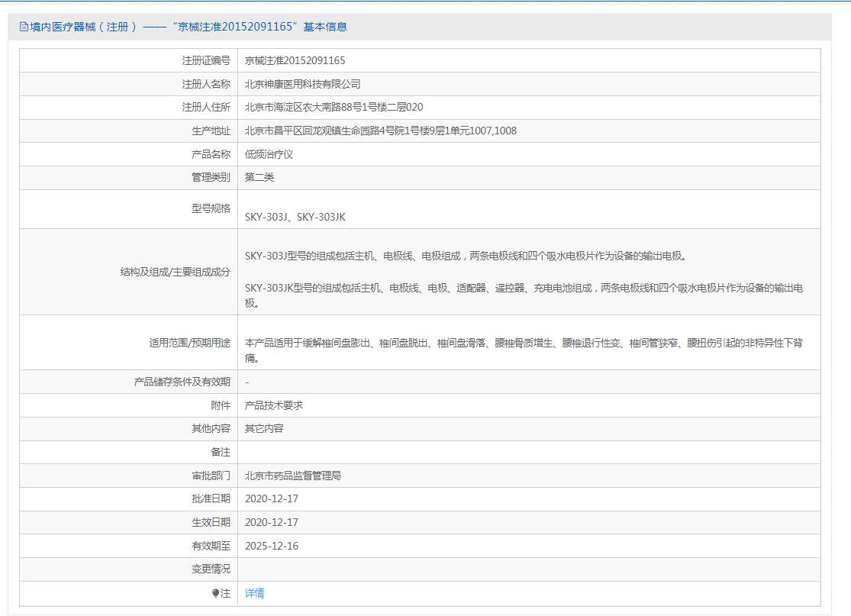This screenshot has width=851, height=616.
Task: Click the registrant address 北京市海淀区农大南路88号
Action: pyautogui.click(x=334, y=108)
